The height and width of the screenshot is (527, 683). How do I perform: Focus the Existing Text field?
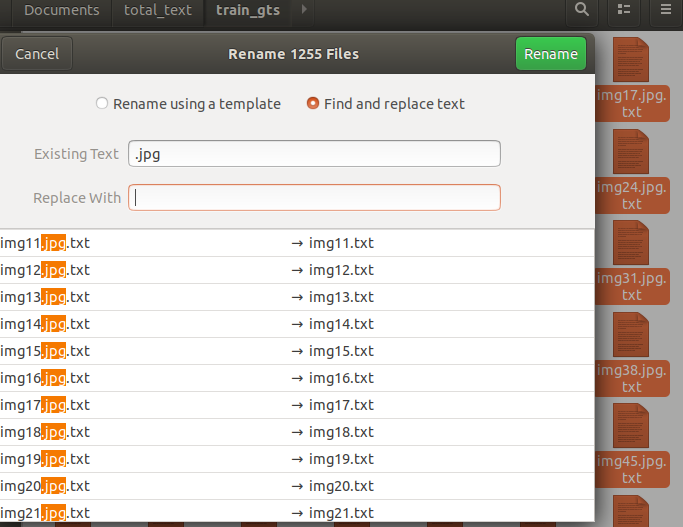pos(314,153)
